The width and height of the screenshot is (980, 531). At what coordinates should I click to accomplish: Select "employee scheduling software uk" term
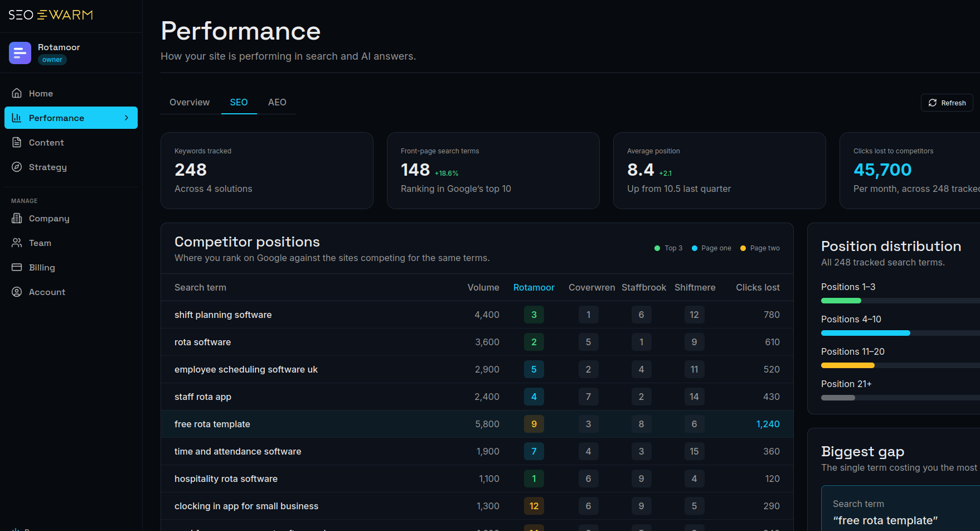(246, 369)
